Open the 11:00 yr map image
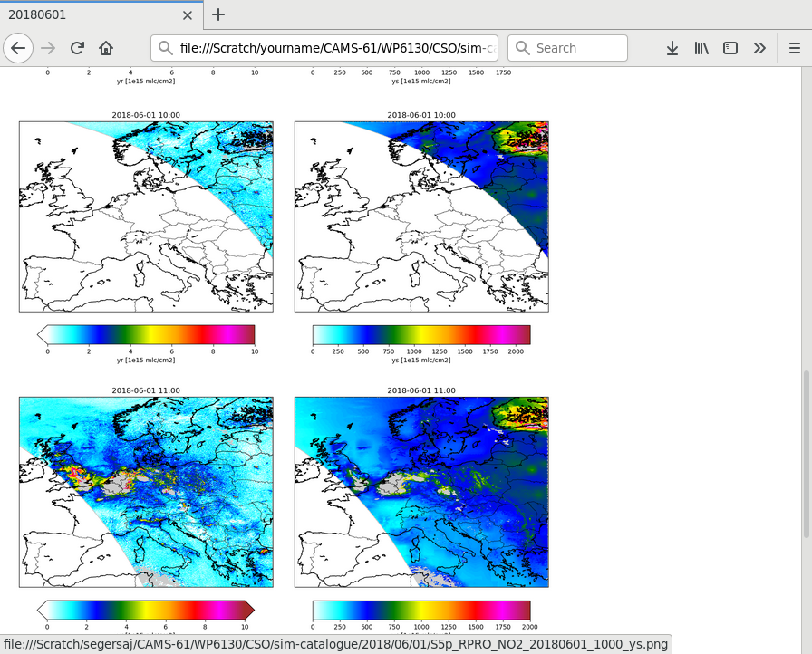The image size is (812, 654). click(146, 492)
